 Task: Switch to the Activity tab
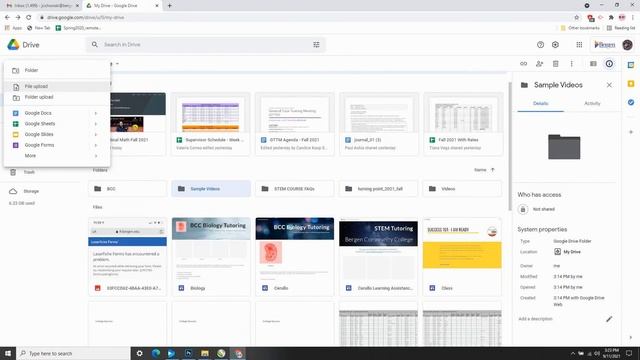click(x=592, y=104)
